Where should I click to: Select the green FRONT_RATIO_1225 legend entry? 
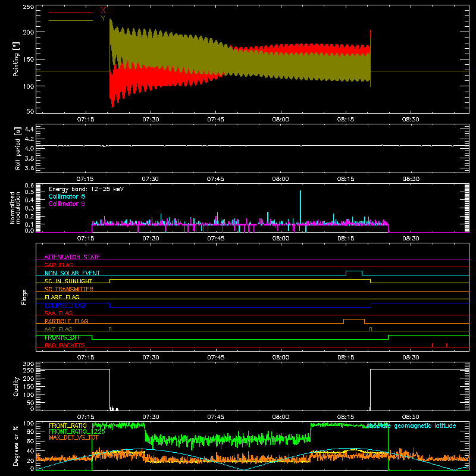tap(77, 431)
